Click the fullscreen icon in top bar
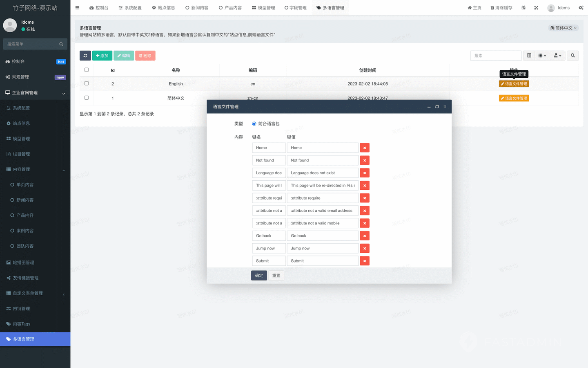The width and height of the screenshot is (588, 368). (x=536, y=8)
